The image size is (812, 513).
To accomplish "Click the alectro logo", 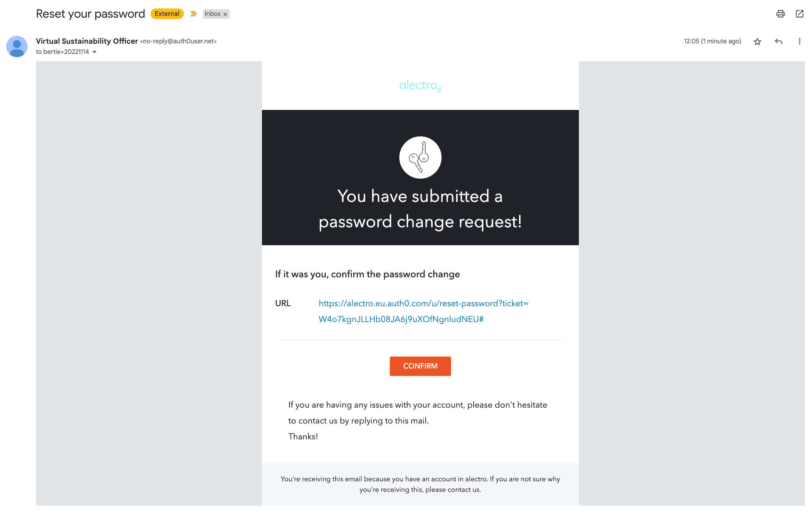I will [x=420, y=86].
